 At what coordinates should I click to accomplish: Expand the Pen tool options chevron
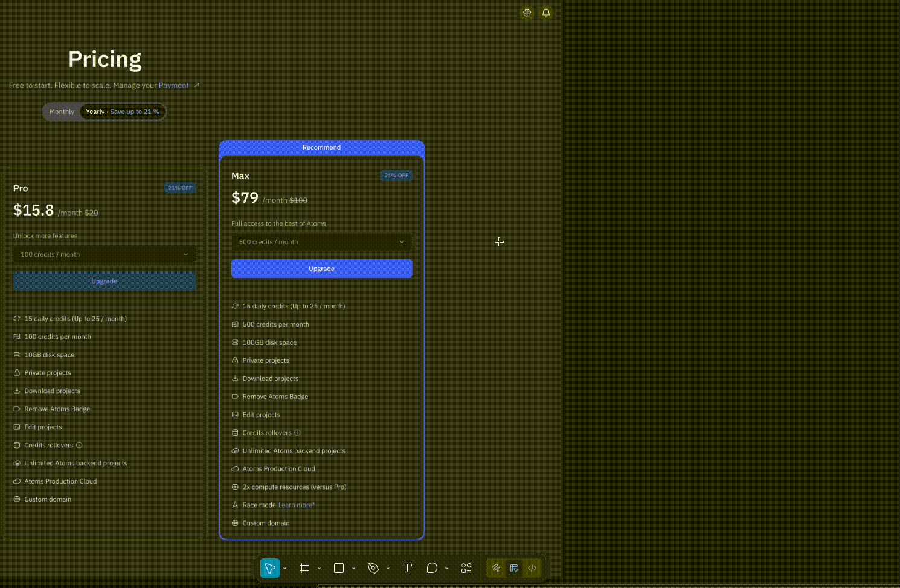click(388, 569)
